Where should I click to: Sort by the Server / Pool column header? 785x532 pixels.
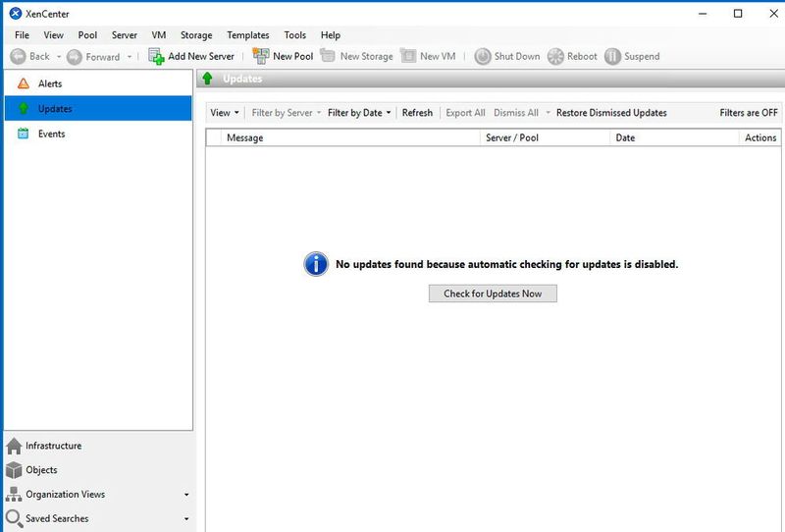[545, 137]
